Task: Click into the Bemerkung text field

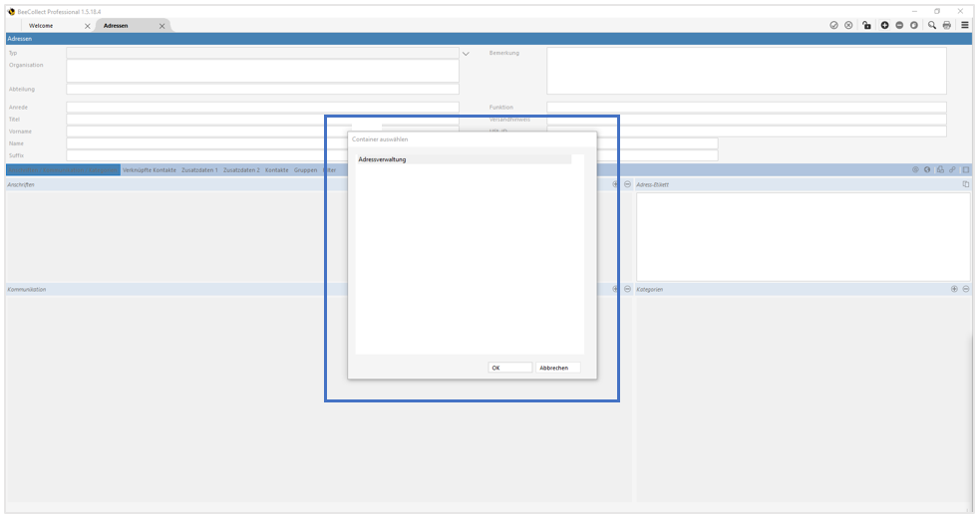Action: point(746,71)
